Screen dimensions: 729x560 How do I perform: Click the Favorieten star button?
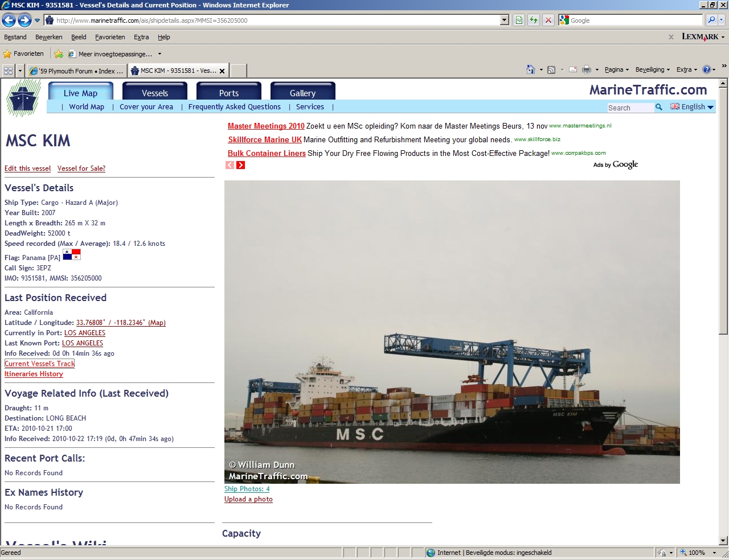(x=23, y=53)
